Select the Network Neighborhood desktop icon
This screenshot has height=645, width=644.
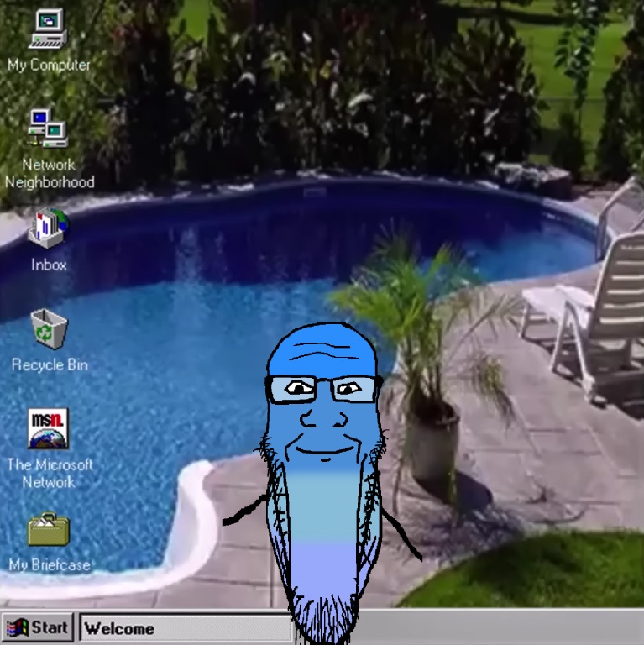[48, 128]
